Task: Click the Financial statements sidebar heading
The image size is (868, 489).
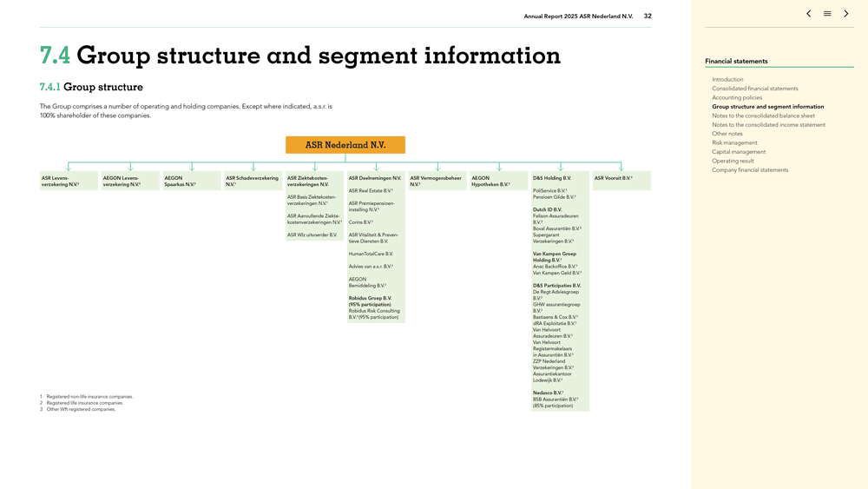Action: [736, 62]
